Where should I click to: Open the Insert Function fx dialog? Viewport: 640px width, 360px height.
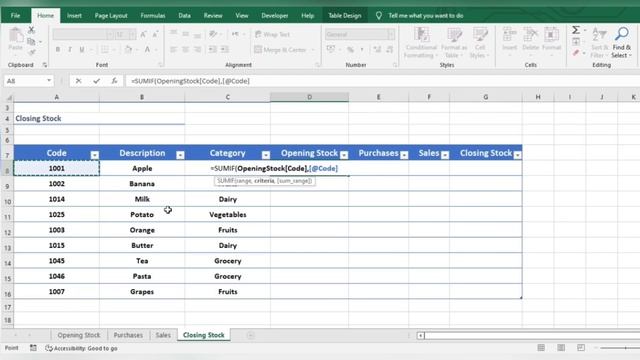pyautogui.click(x=114, y=81)
